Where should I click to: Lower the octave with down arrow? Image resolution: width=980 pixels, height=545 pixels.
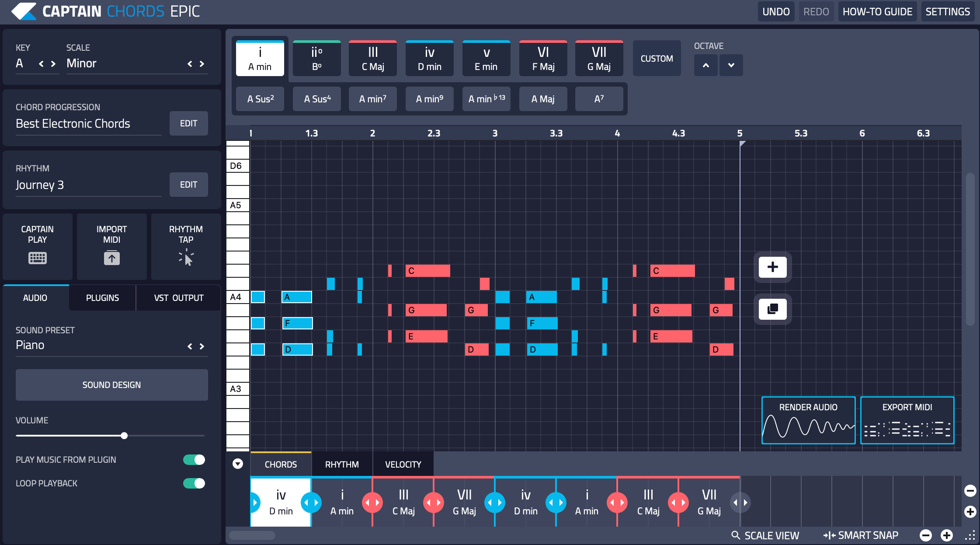pyautogui.click(x=731, y=65)
